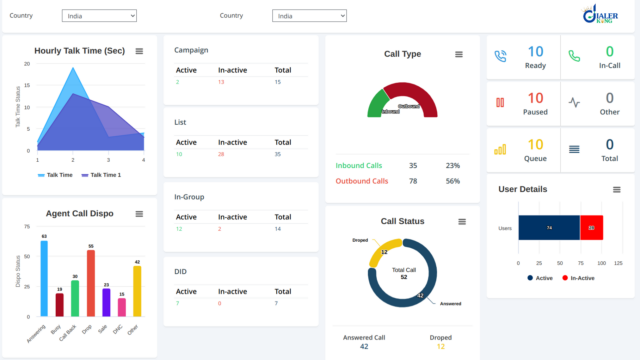Click the Other activity pulse icon
Screen dimensions: 640x360
pos(574,102)
